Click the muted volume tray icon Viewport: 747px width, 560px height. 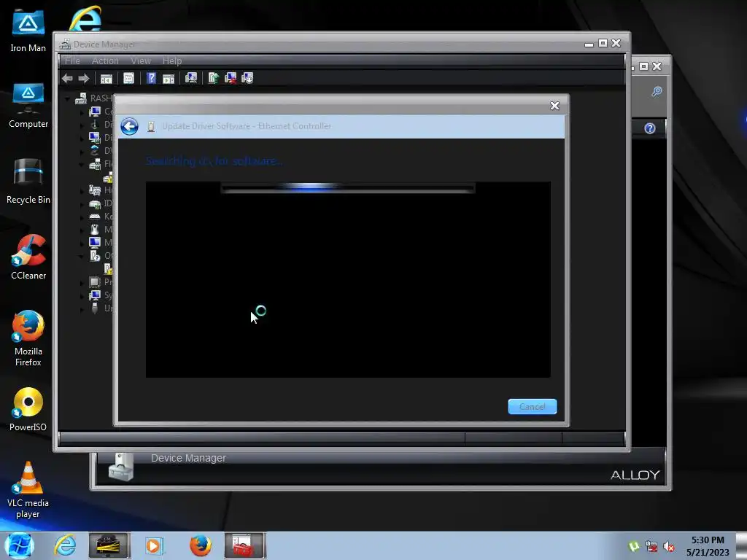pyautogui.click(x=670, y=547)
